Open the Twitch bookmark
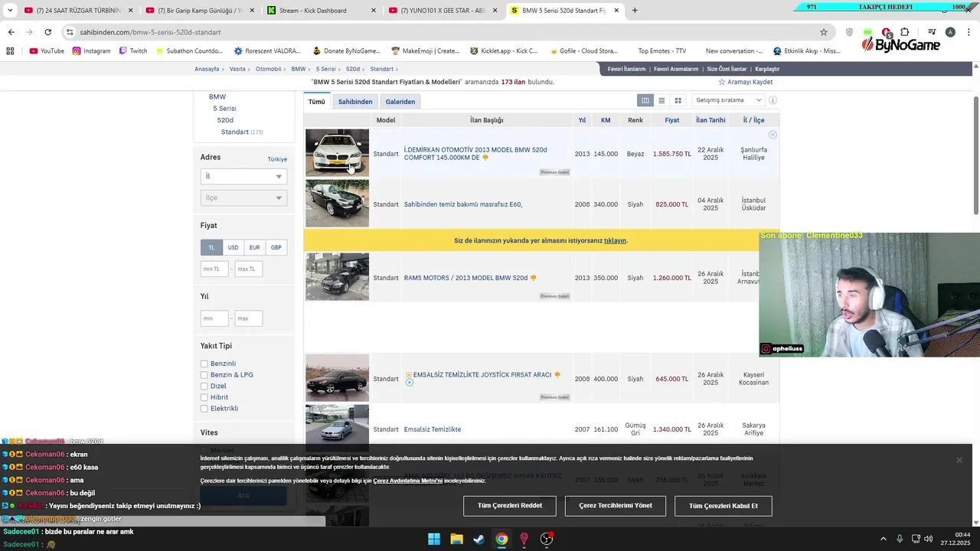 pos(133,51)
